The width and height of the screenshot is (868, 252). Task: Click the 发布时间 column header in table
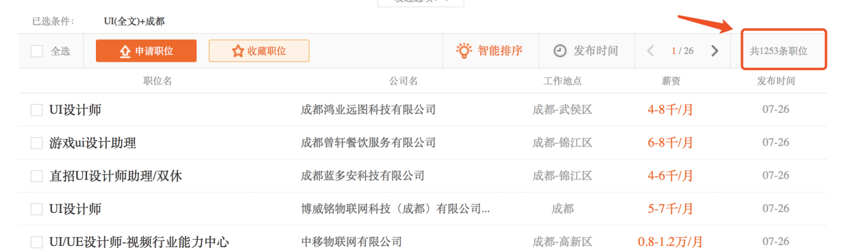pyautogui.click(x=776, y=81)
